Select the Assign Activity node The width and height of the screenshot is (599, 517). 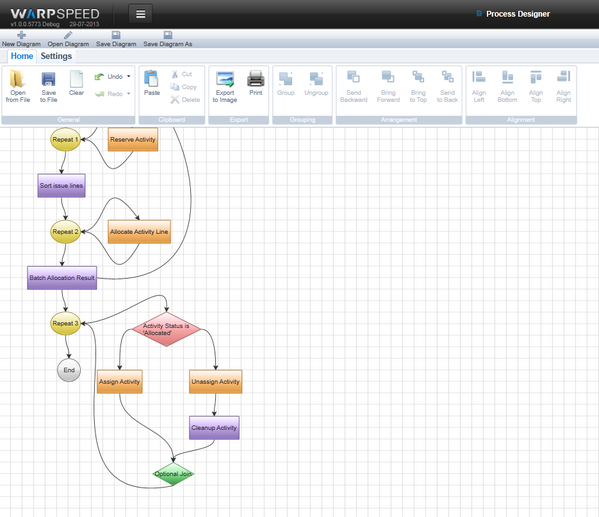click(120, 382)
